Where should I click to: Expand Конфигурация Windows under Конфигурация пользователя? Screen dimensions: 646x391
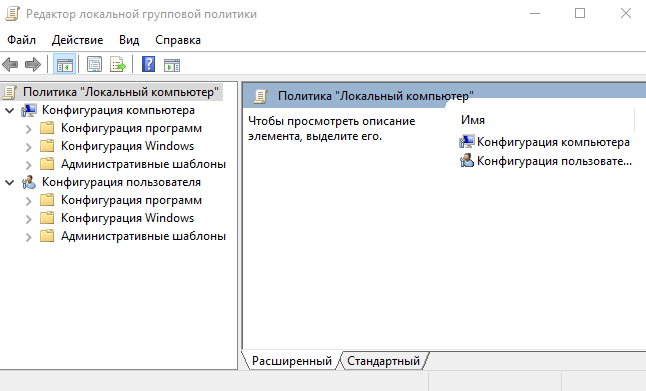(28, 219)
